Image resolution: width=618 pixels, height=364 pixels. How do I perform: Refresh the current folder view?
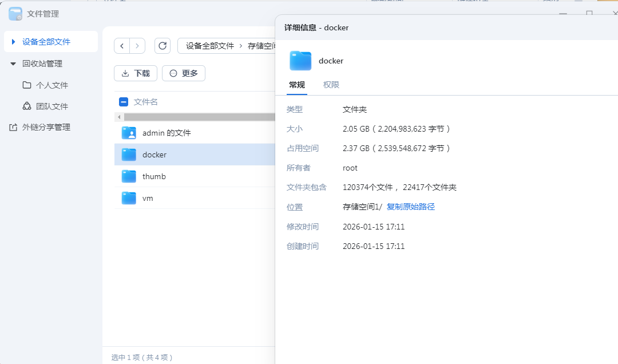(x=162, y=46)
